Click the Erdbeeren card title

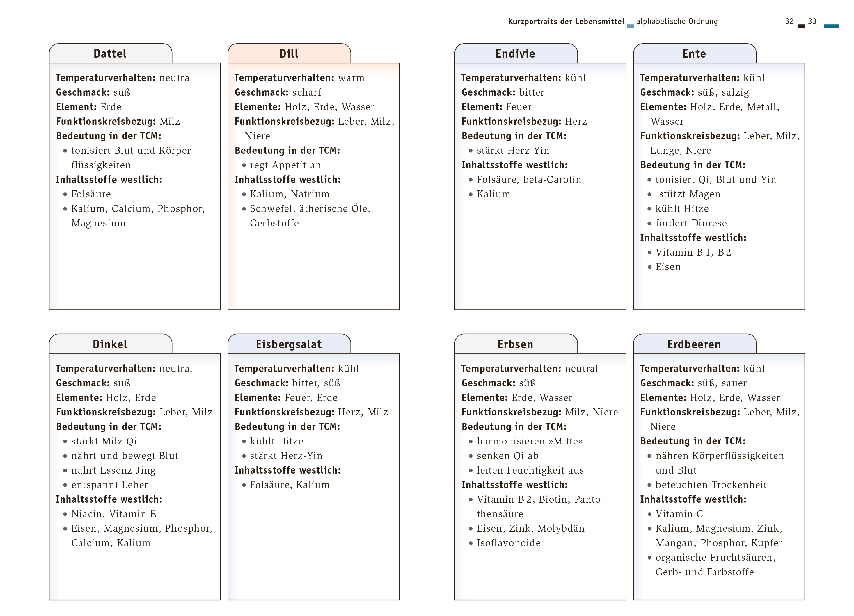tap(694, 344)
